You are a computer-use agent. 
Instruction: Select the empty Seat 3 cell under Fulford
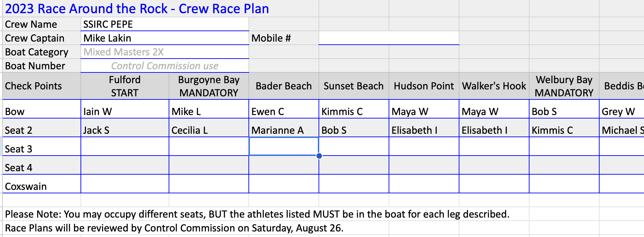tap(125, 147)
